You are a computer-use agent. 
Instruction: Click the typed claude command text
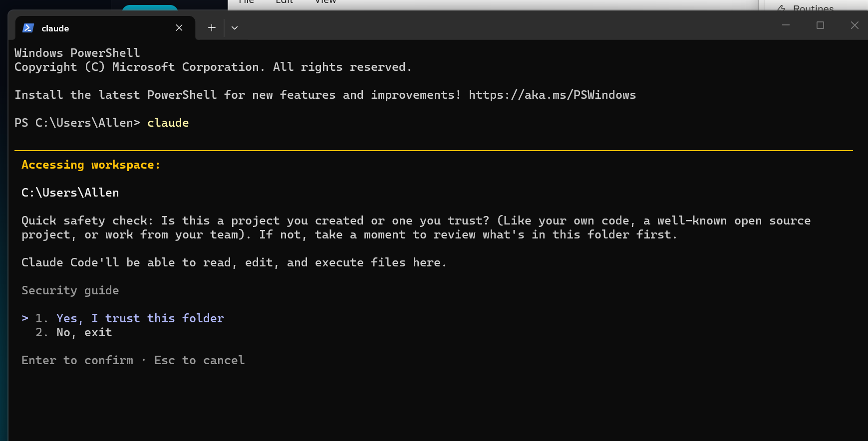(168, 123)
